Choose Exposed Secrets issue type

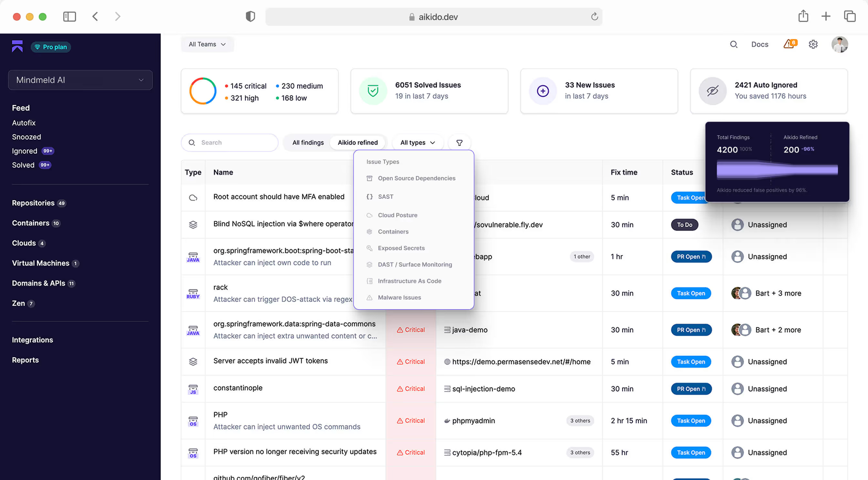point(401,248)
